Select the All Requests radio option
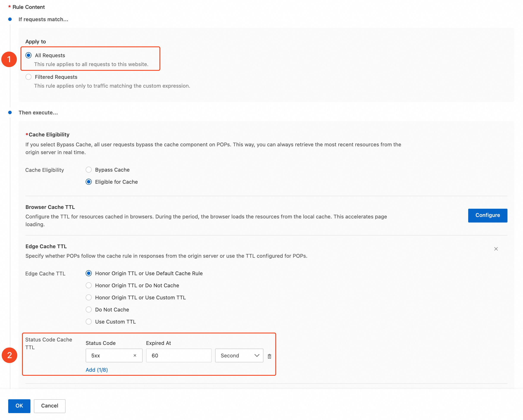This screenshot has width=523, height=420. pos(29,55)
